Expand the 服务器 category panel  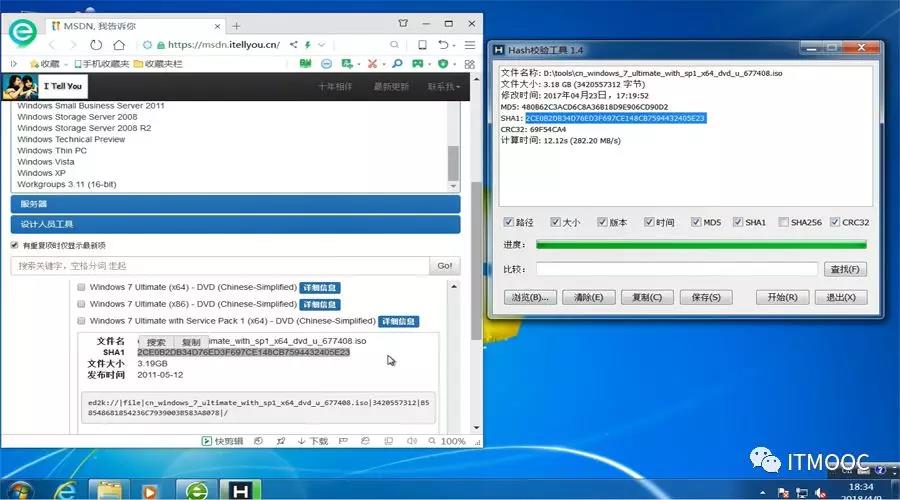235,204
